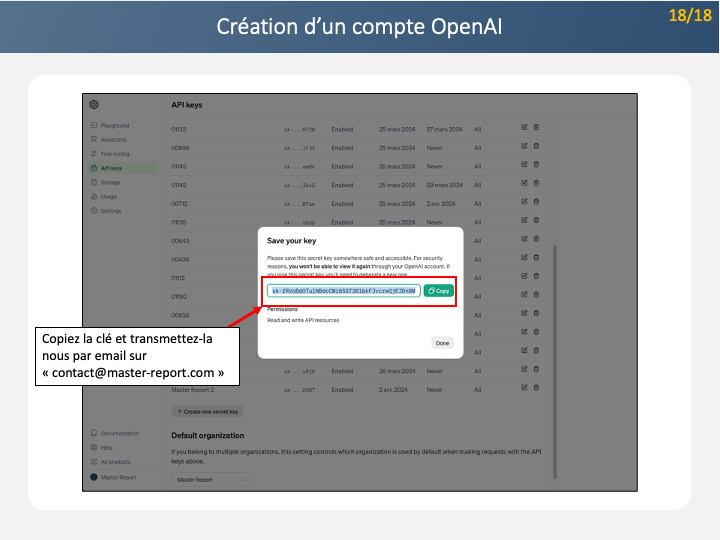This screenshot has height=540, width=720.
Task: Click the edit icon for key 01133
Action: pos(524,128)
